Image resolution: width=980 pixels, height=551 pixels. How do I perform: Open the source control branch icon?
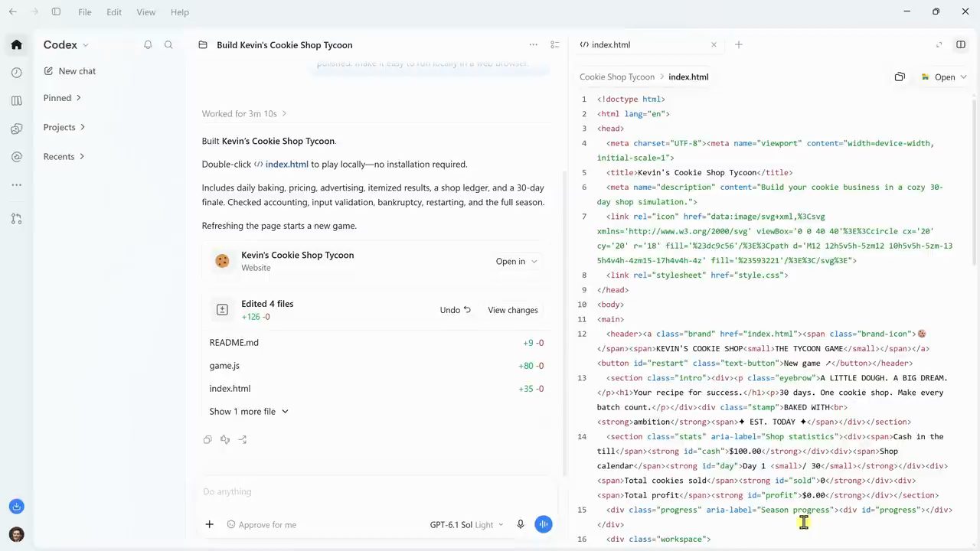(x=16, y=219)
